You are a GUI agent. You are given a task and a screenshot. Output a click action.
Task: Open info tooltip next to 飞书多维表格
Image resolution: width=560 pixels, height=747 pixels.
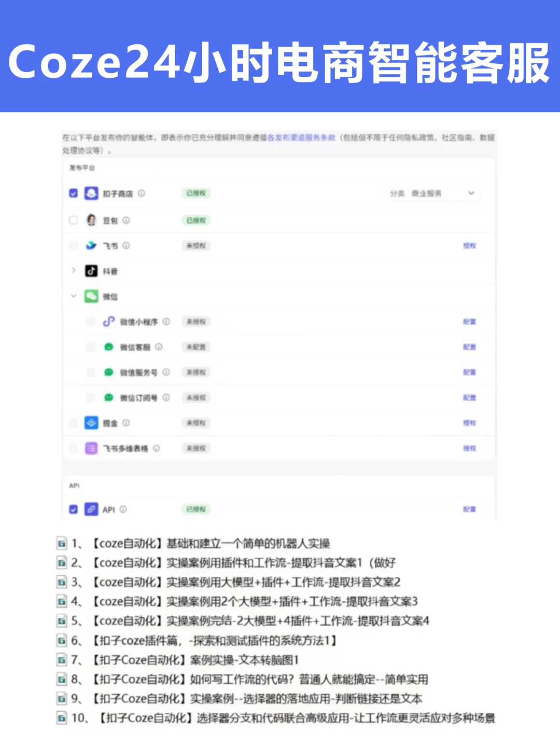point(156,448)
